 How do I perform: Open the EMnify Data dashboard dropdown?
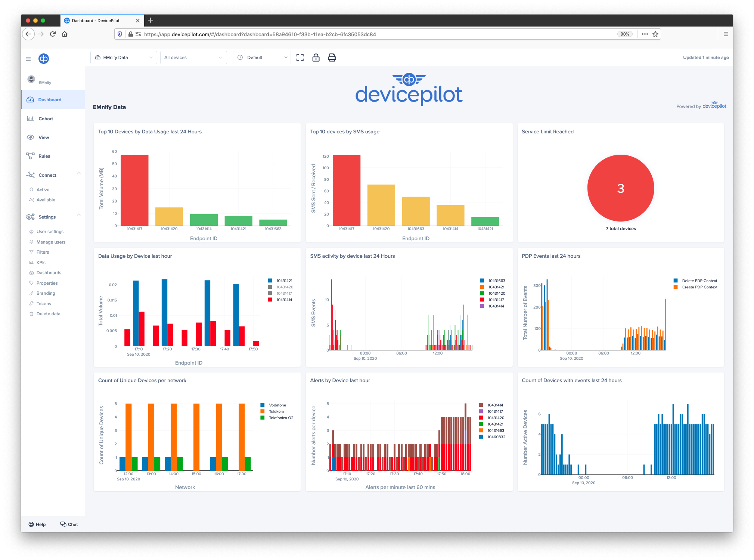tap(124, 58)
